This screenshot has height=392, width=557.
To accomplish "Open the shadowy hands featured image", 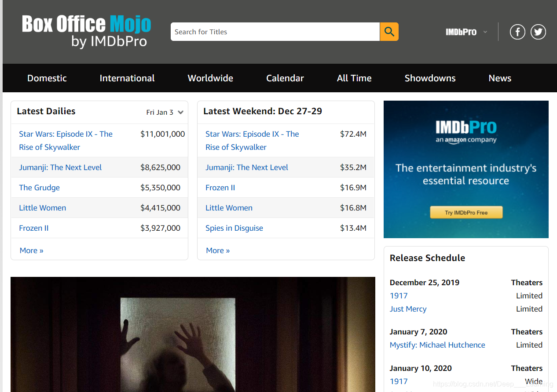I will point(193,334).
